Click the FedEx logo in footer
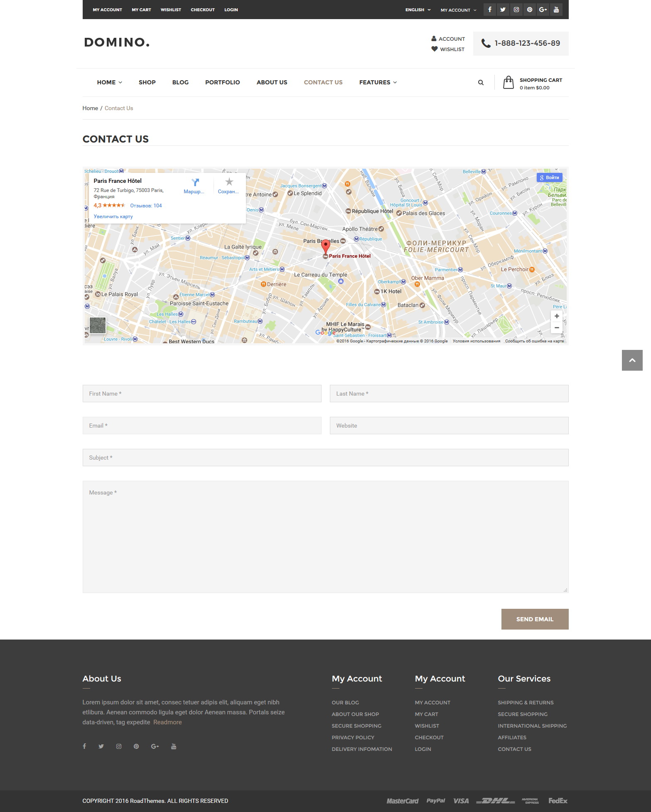This screenshot has width=651, height=812. (558, 801)
